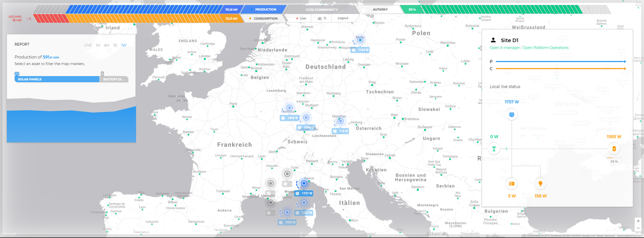Click the grey marker near Marseille
Screen dimensions: 644x238
(270, 203)
